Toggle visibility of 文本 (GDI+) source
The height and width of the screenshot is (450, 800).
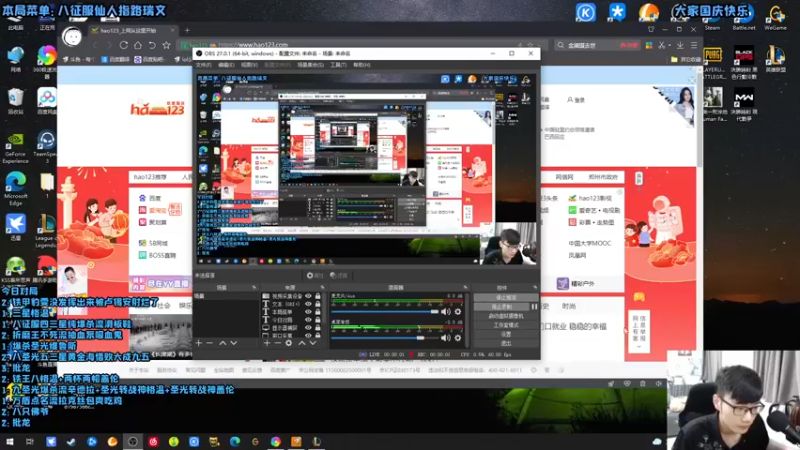click(308, 304)
